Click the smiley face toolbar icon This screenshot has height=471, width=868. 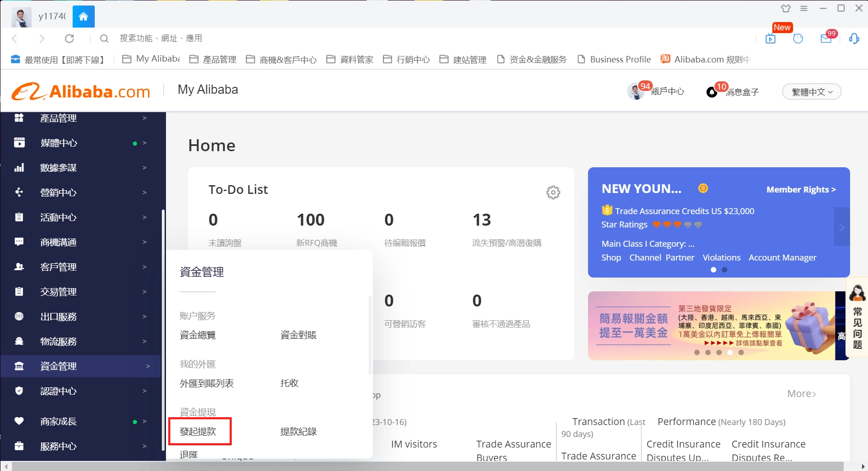pos(798,39)
